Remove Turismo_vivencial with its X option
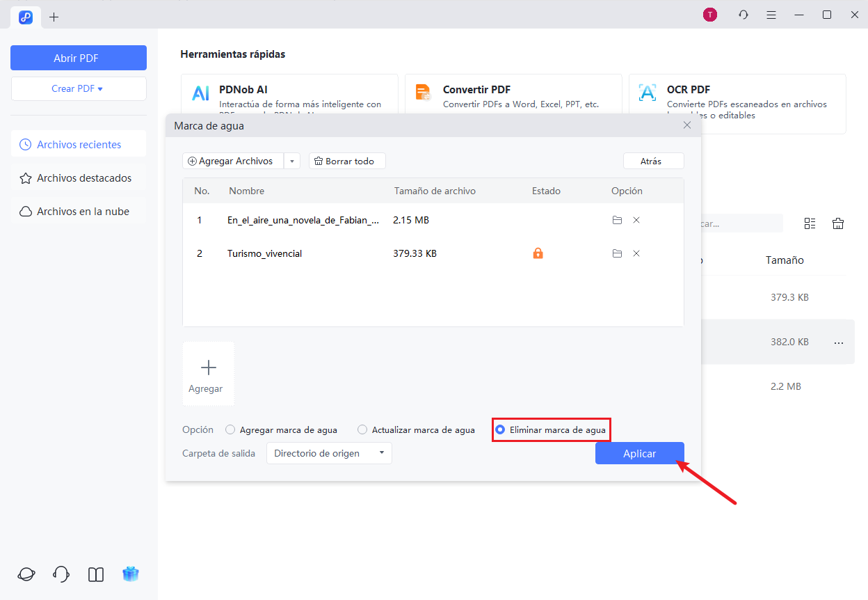The height and width of the screenshot is (600, 868). tap(636, 253)
